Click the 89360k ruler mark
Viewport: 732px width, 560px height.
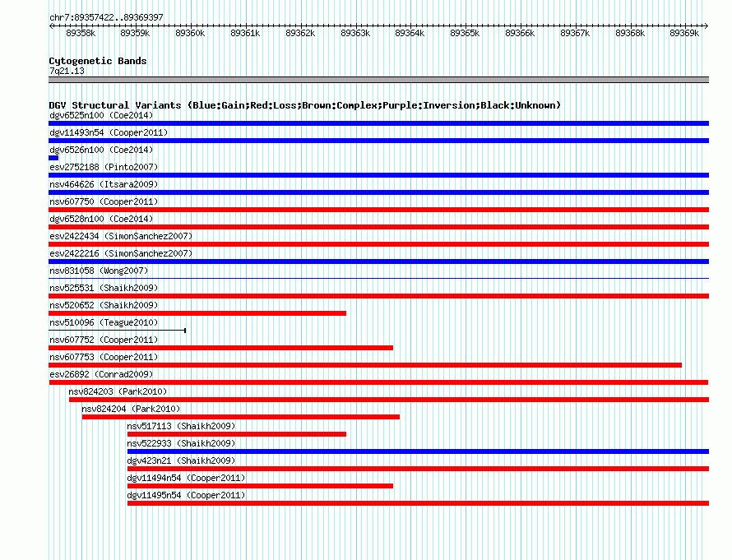[190, 33]
